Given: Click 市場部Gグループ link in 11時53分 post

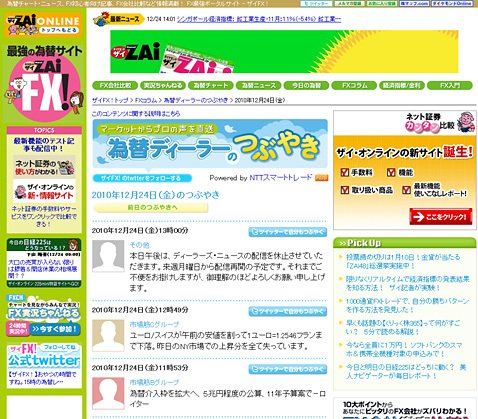Looking at the screenshot, I should point(154,382).
